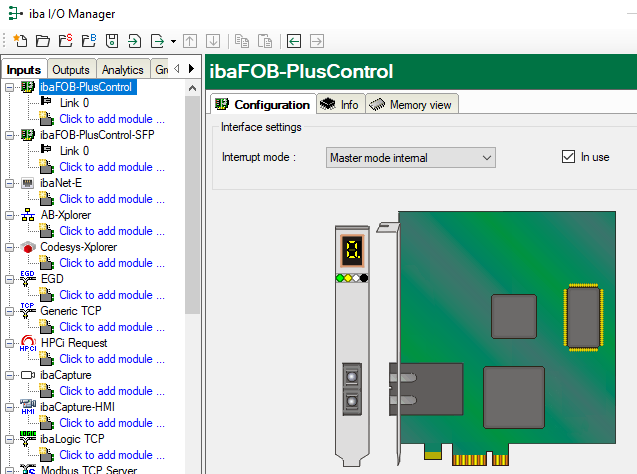Viewport: 637px width, 474px height.
Task: Switch to the Outputs tab
Action: point(70,70)
